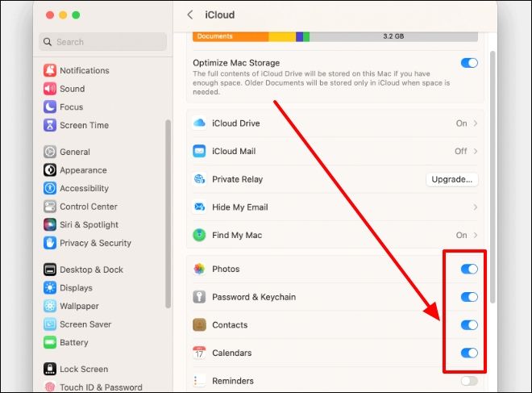Toggle Optimize Mac Storage switch

[x=469, y=63]
